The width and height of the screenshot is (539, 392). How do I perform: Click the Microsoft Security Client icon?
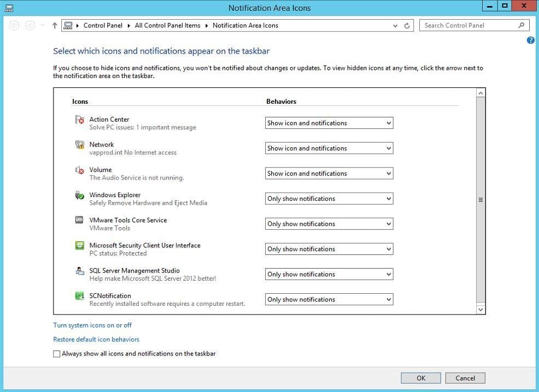pyautogui.click(x=79, y=245)
